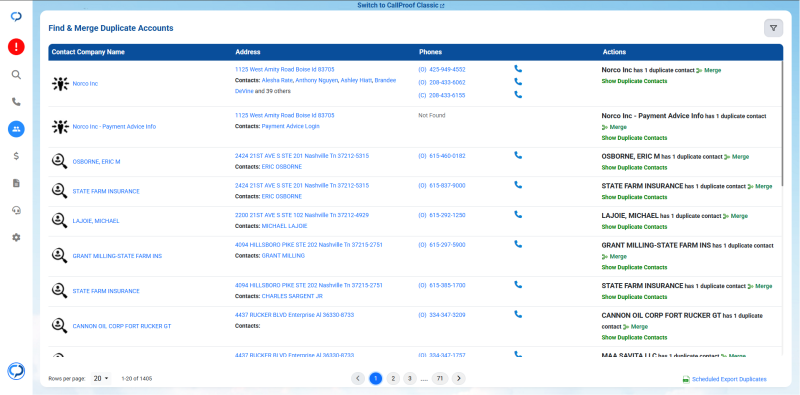Image resolution: width=800 pixels, height=395 pixels.
Task: Open Norco Inc - Payment Advice Info company link
Action: click(x=114, y=127)
